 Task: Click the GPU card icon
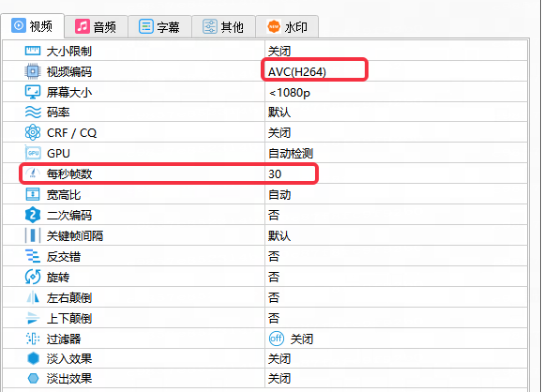33,153
